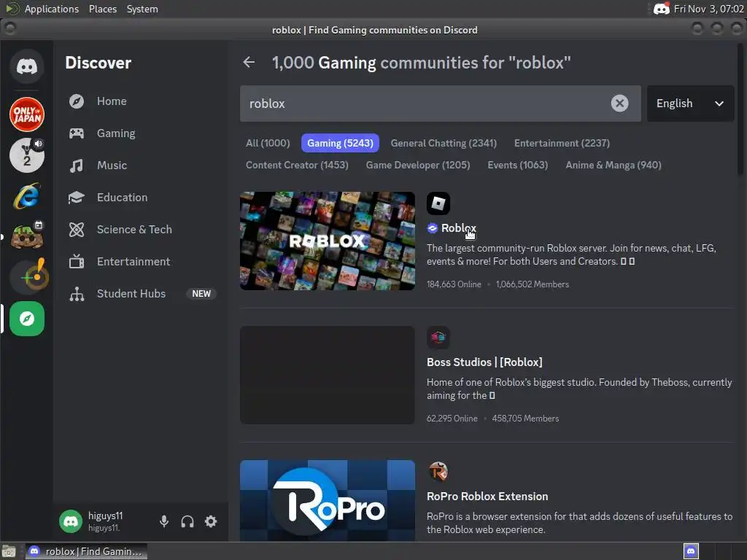Screen dimensions: 747x560
Task: Click '62,295 Online' text
Action: (452, 419)
